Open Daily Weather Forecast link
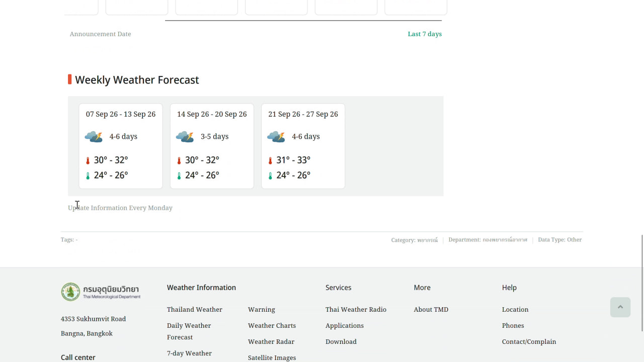The width and height of the screenshot is (644, 362). [x=189, y=331]
